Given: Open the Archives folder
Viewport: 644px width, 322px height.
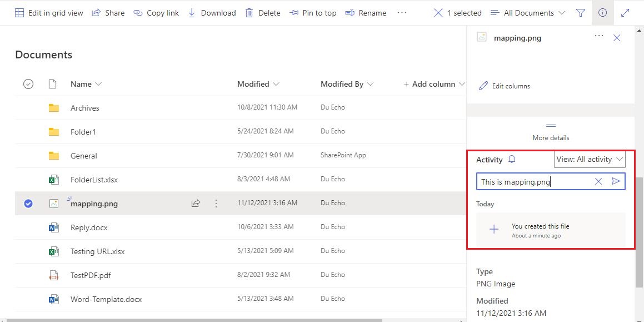Looking at the screenshot, I should [x=85, y=108].
